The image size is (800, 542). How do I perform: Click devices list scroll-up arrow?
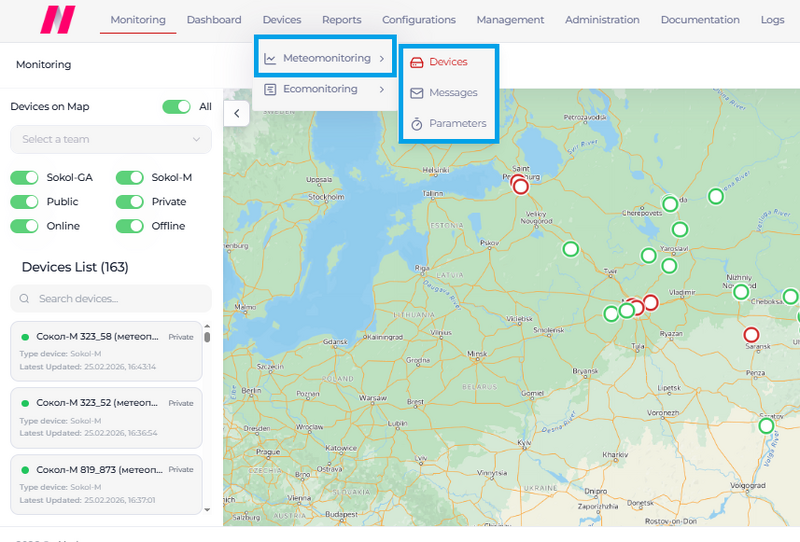tap(207, 326)
